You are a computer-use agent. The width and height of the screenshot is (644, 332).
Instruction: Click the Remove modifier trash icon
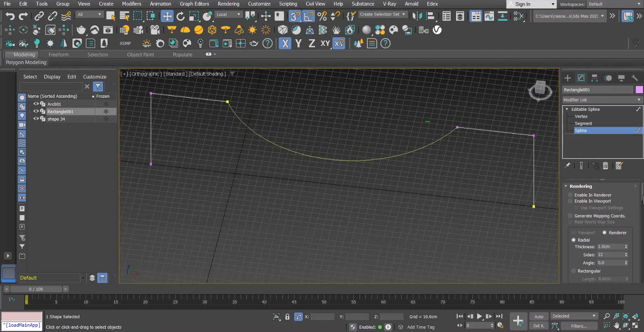(606, 166)
